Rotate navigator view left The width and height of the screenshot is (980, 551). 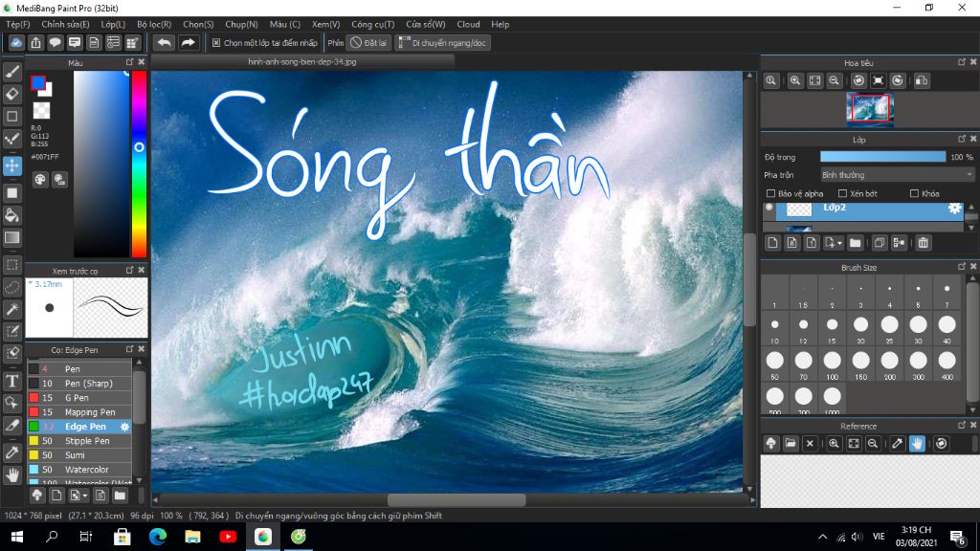click(x=858, y=80)
